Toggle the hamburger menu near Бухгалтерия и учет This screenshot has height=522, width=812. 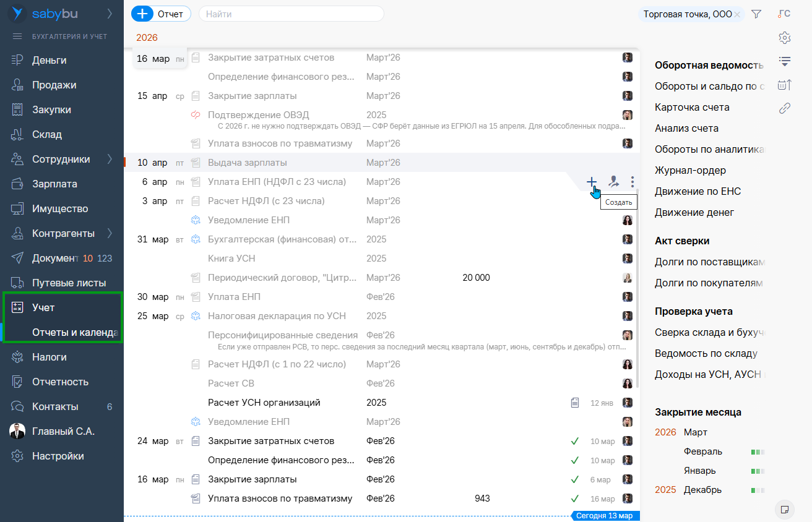coord(17,36)
